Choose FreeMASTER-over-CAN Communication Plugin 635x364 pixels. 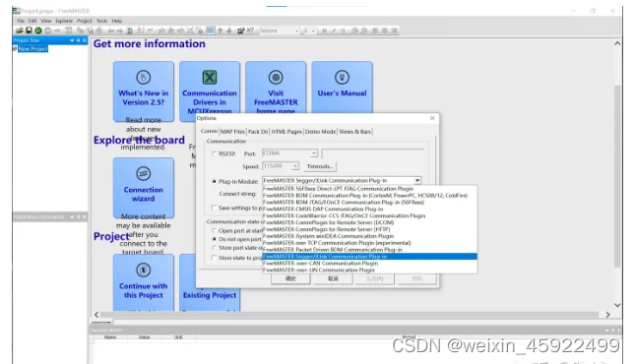pyautogui.click(x=370, y=264)
